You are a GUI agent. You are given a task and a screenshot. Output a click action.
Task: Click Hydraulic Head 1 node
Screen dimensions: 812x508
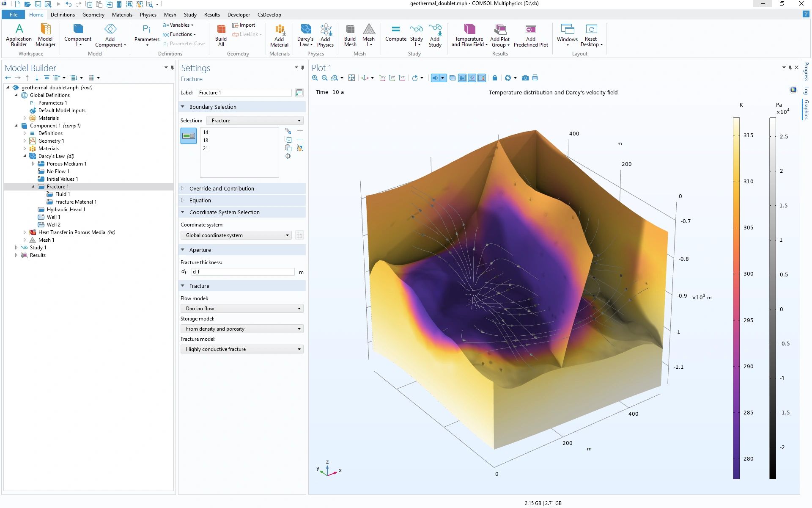[66, 210]
